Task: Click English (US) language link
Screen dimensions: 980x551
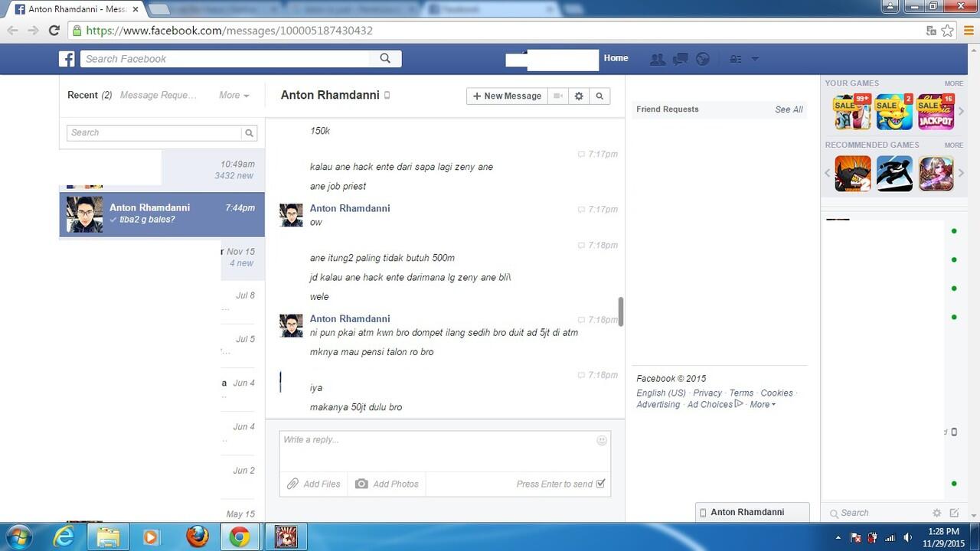Action: pos(661,393)
